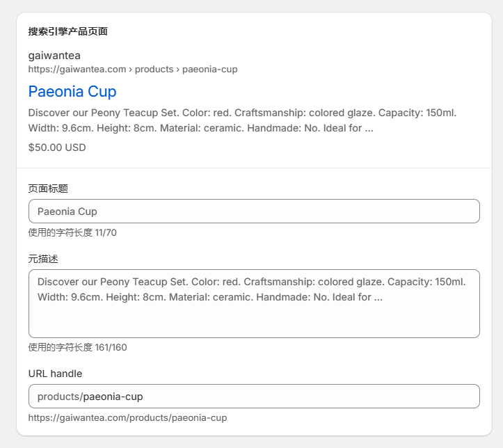Click the preview description snippet text
The width and height of the screenshot is (503, 448).
[x=242, y=120]
